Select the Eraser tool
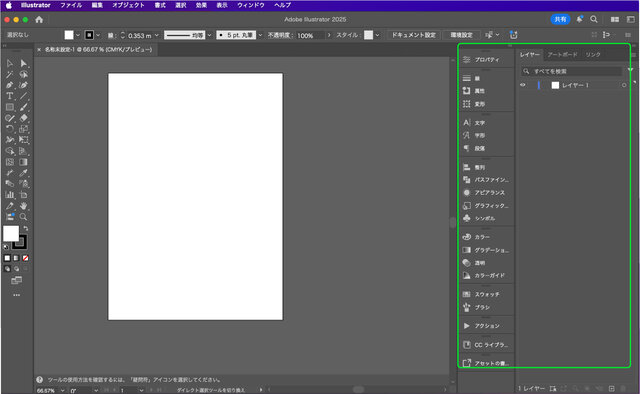Viewport: 640px width, 394px height. click(24, 118)
